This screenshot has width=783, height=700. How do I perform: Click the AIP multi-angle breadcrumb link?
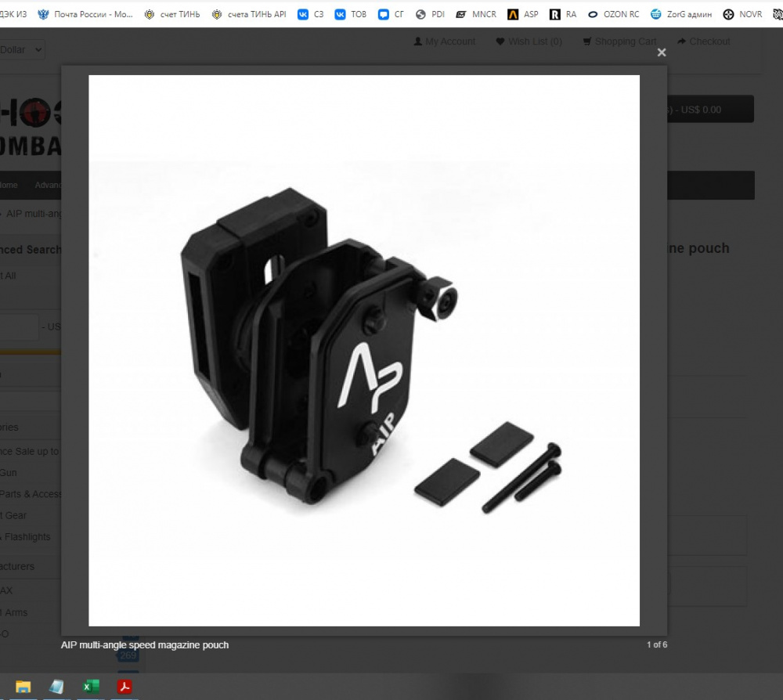click(34, 214)
